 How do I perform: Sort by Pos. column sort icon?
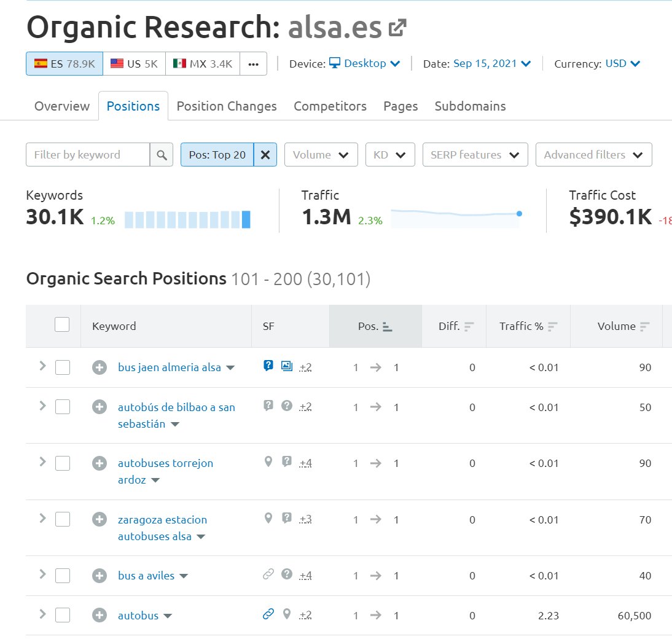tap(388, 327)
